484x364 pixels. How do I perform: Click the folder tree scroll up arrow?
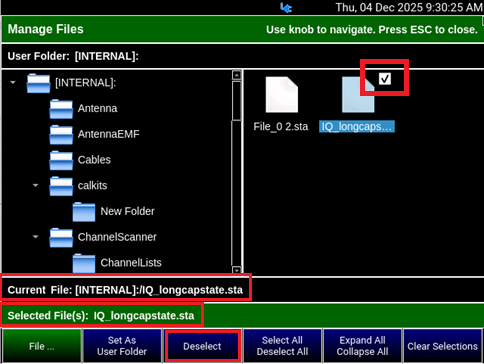click(x=237, y=75)
